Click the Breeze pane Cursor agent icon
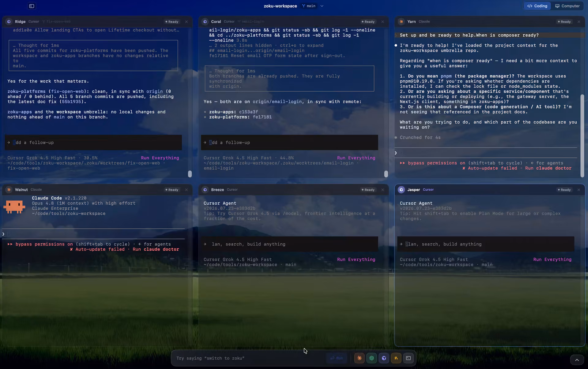 coord(205,190)
